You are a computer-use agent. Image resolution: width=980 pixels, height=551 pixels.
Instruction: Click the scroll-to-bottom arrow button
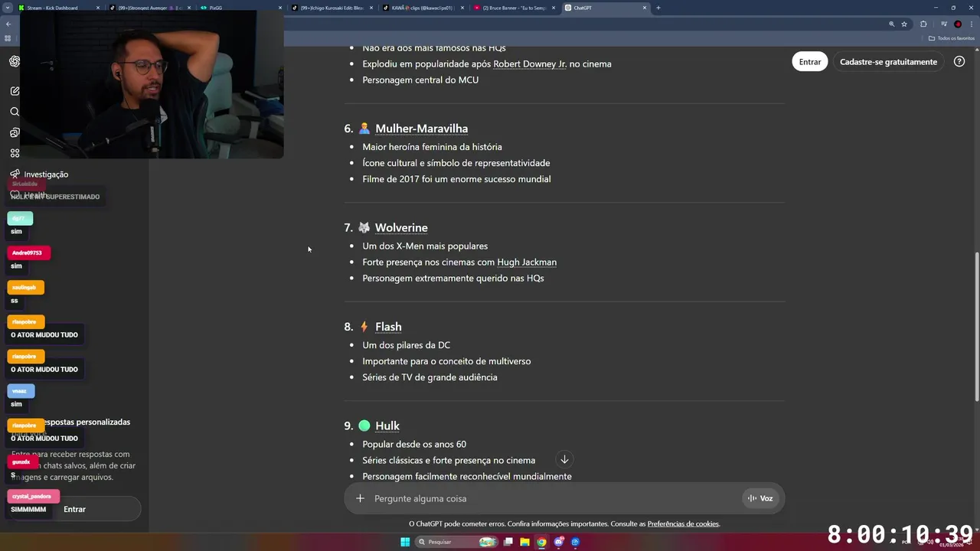pyautogui.click(x=564, y=459)
